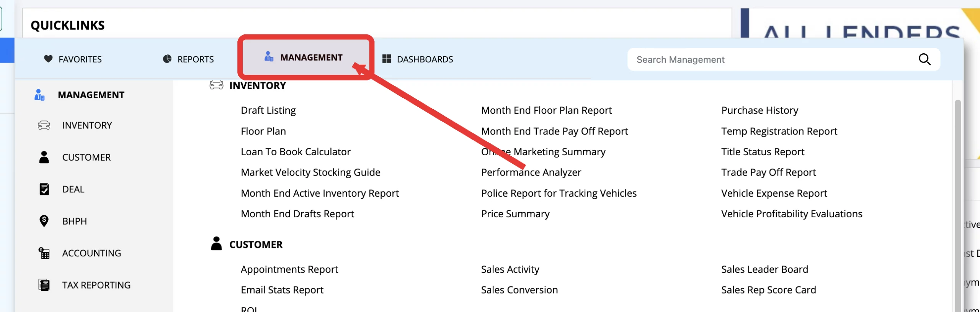Open Month End Floor Plan Report
Viewport: 980px width, 312px height.
547,110
